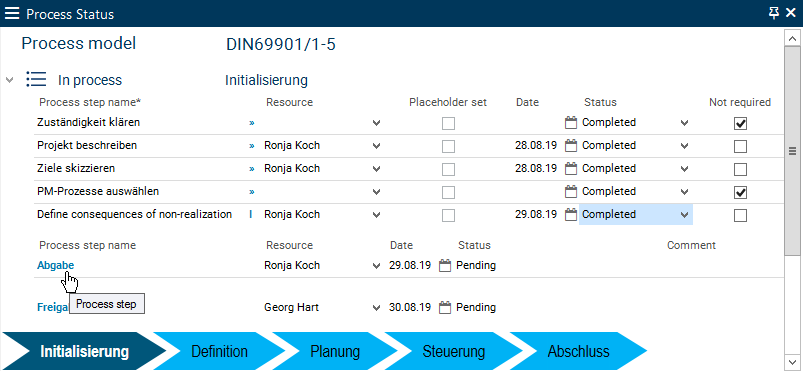
Task: Open the Abgabe process step link
Action: (x=55, y=265)
